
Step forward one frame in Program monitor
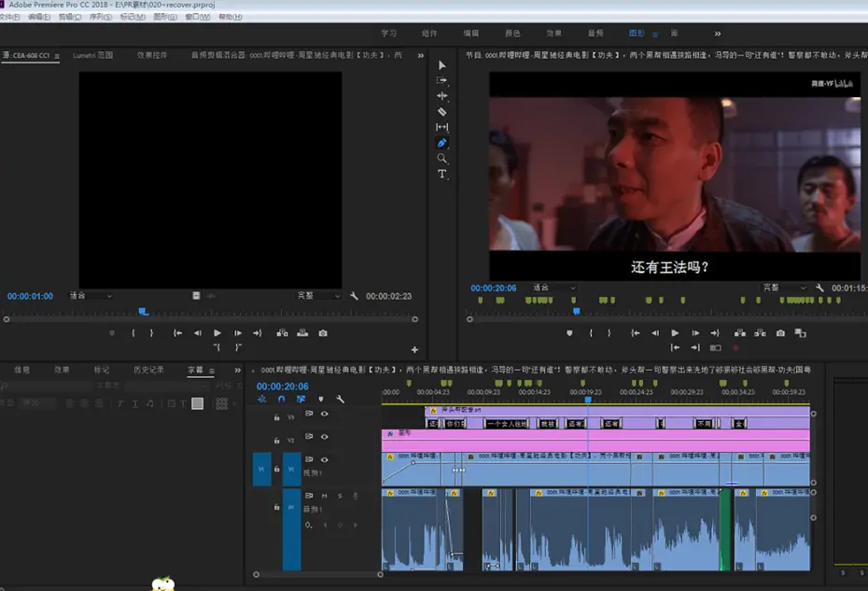pyautogui.click(x=695, y=333)
